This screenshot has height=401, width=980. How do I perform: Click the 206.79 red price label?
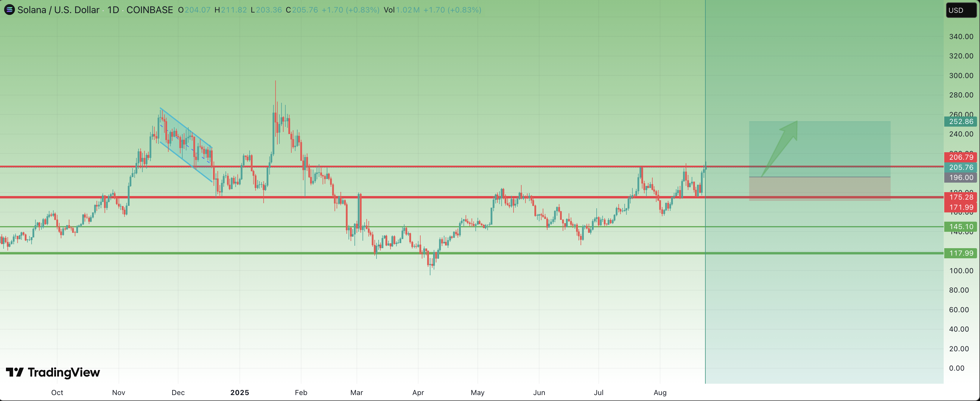click(x=961, y=157)
